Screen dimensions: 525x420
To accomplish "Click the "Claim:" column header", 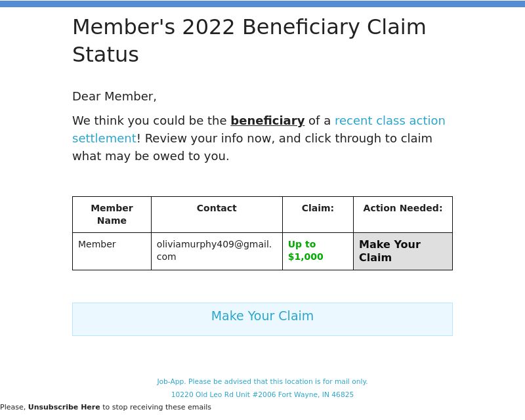I will pyautogui.click(x=318, y=208).
